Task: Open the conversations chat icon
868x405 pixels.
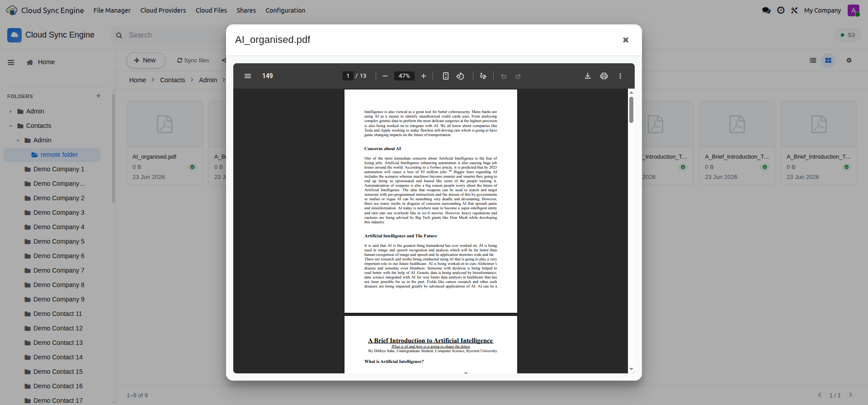Action: click(766, 10)
